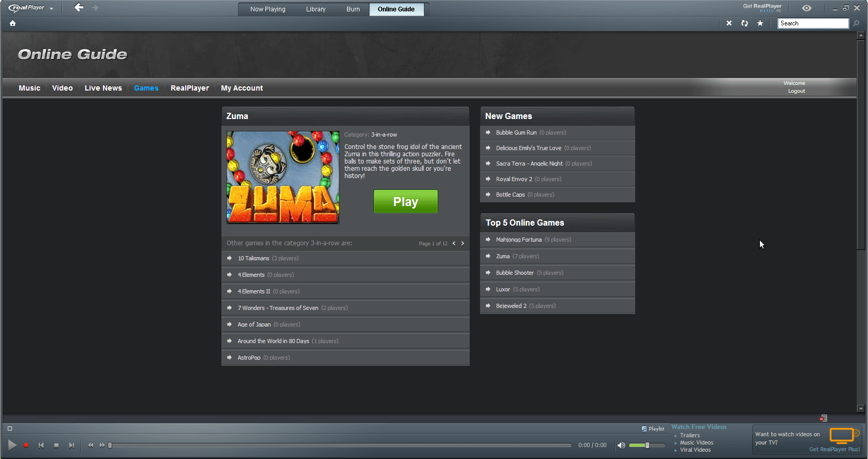Mute audio with speaker icon
This screenshot has width=868, height=459.
[x=621, y=445]
